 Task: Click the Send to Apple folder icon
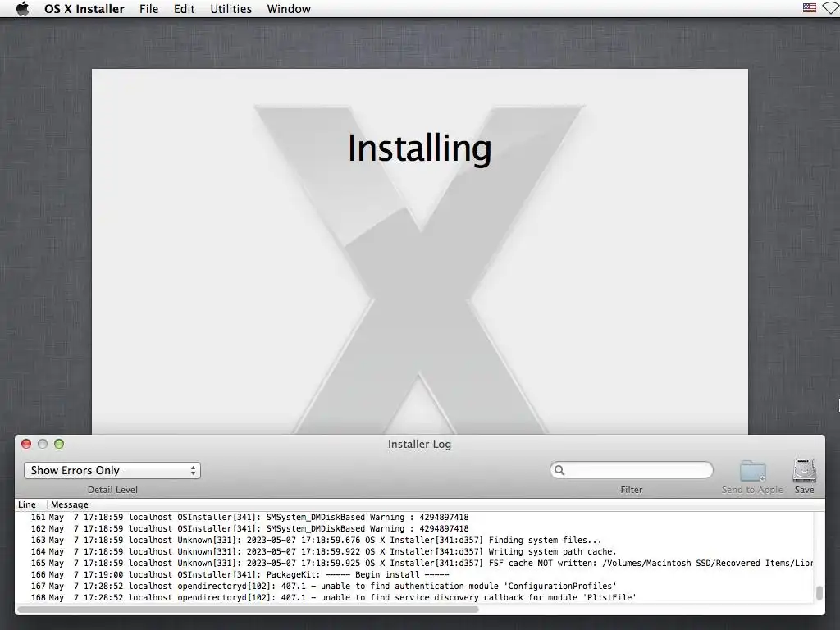tap(753, 472)
